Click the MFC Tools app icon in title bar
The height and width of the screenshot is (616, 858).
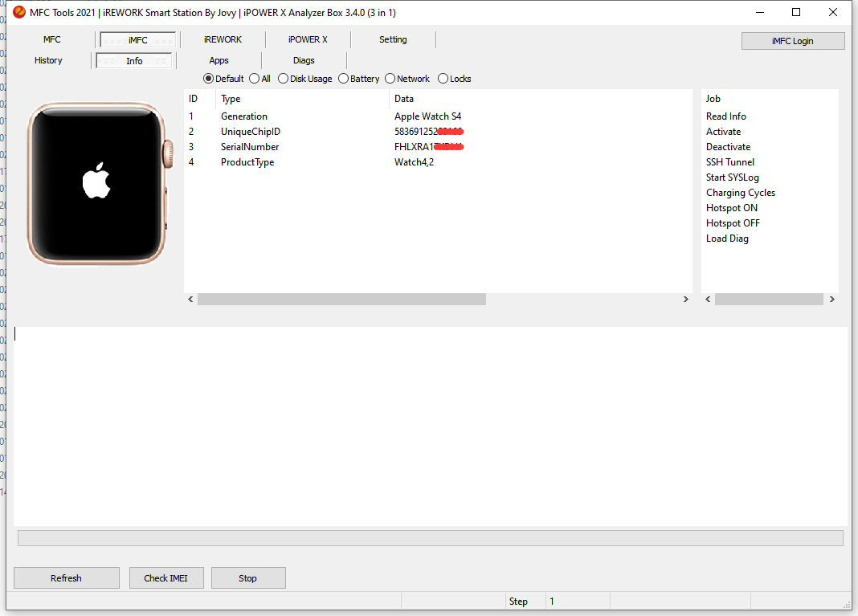click(19, 12)
